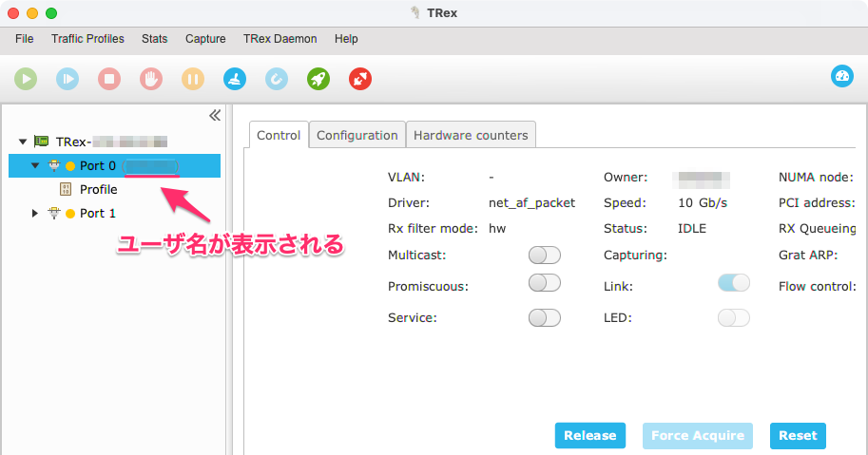Click the Owner label

[626, 177]
